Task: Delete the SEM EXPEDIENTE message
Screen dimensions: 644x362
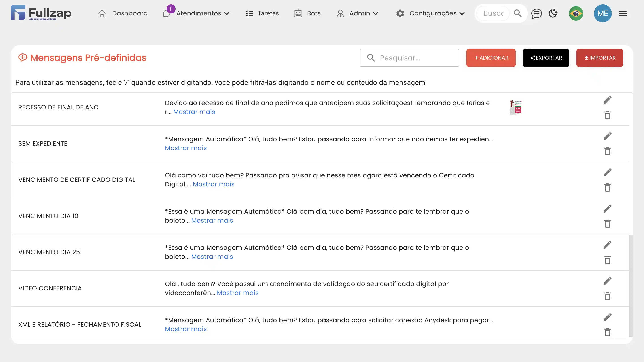Action: (607, 152)
